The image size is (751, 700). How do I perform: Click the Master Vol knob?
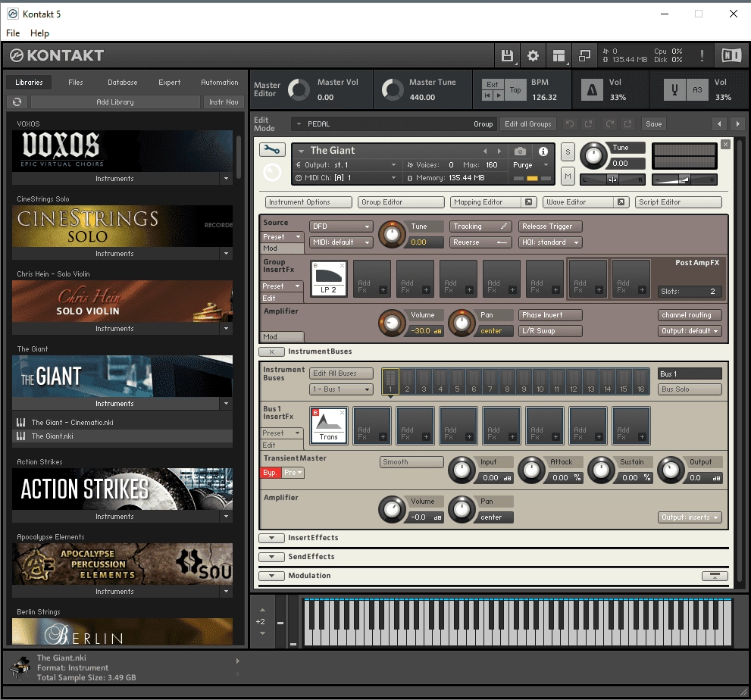click(299, 89)
